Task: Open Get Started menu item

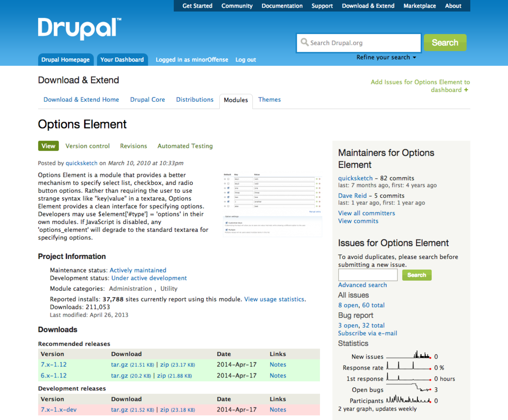Action: (197, 6)
